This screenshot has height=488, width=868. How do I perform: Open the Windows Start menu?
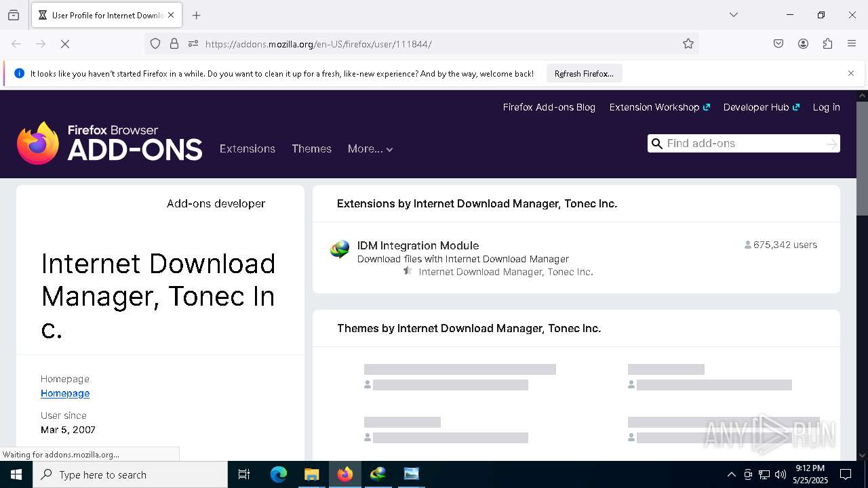pos(16,474)
